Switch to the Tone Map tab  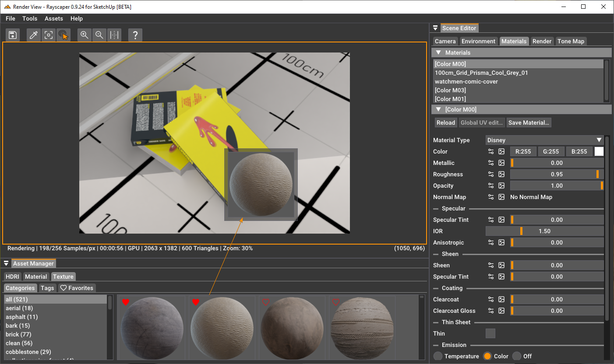click(571, 41)
